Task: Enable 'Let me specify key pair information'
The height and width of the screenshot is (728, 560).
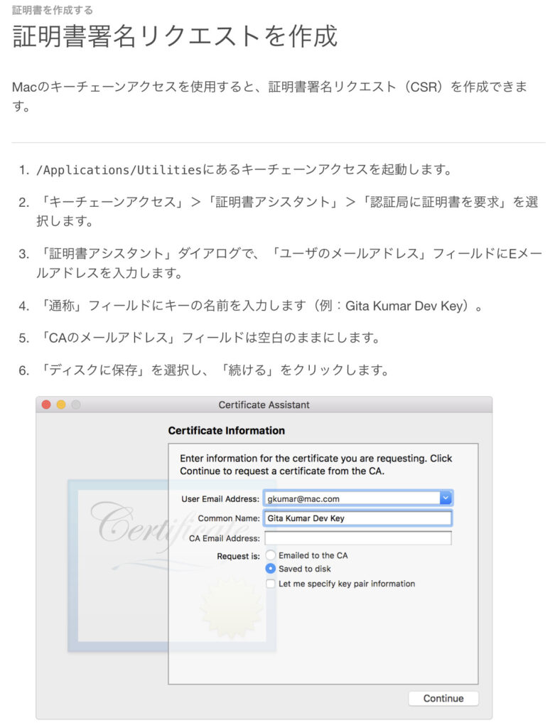Action: [x=271, y=584]
